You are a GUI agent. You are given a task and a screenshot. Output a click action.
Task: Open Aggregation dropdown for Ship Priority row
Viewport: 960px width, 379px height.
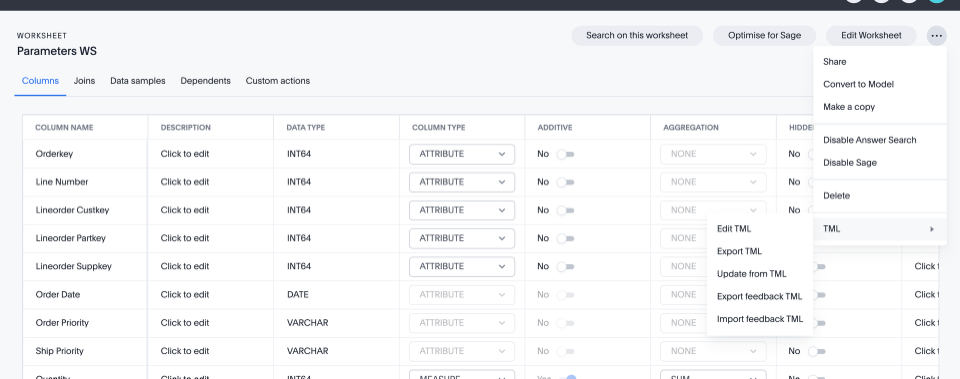[x=713, y=351]
